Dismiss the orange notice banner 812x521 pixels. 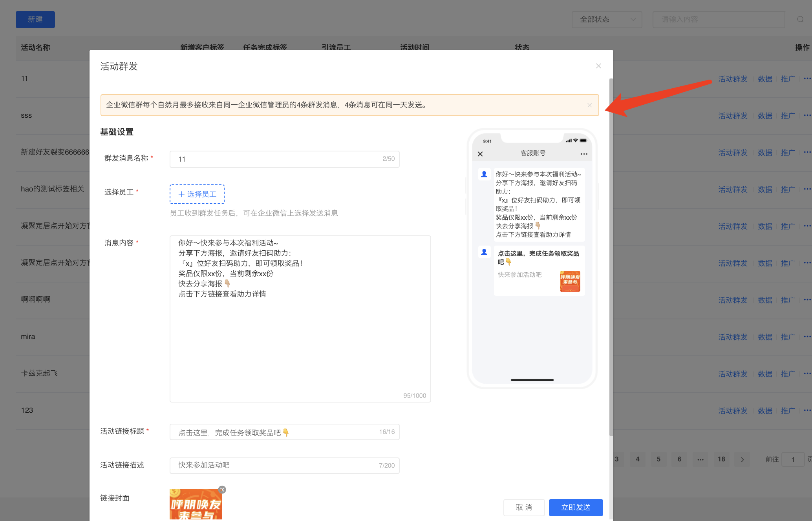pyautogui.click(x=589, y=105)
